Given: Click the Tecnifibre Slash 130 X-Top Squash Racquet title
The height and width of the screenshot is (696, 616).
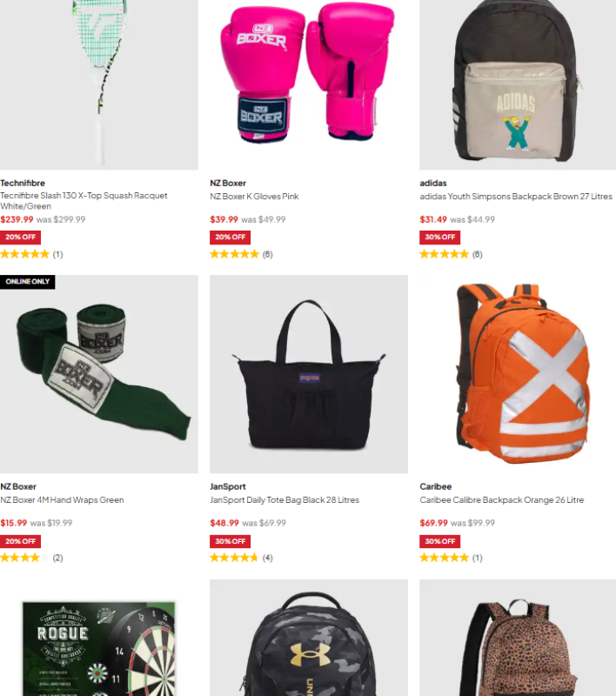Looking at the screenshot, I should pos(84,201).
